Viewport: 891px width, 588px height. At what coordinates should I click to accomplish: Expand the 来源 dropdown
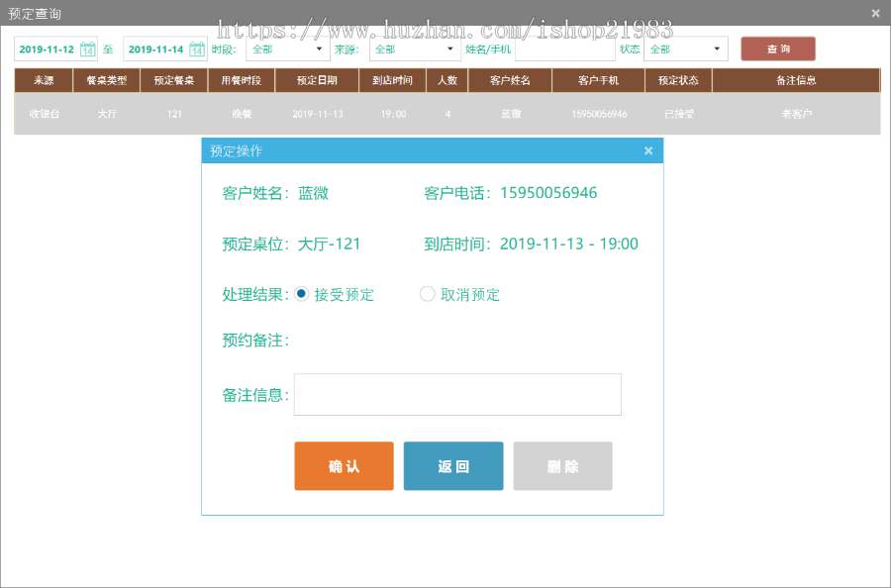(x=450, y=49)
